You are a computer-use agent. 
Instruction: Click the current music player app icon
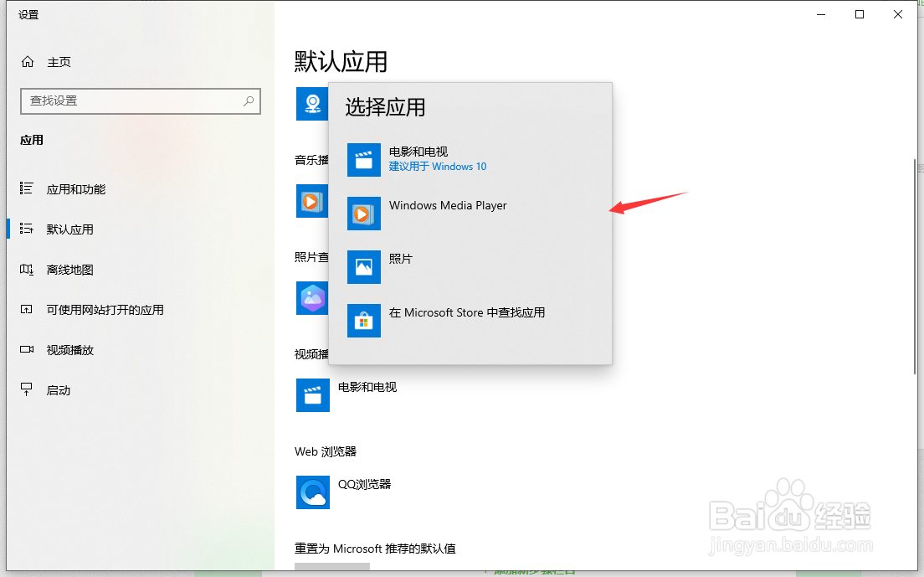(x=313, y=202)
